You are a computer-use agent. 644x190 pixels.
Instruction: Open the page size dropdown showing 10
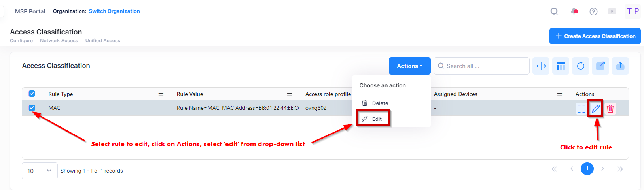pyautogui.click(x=40, y=171)
